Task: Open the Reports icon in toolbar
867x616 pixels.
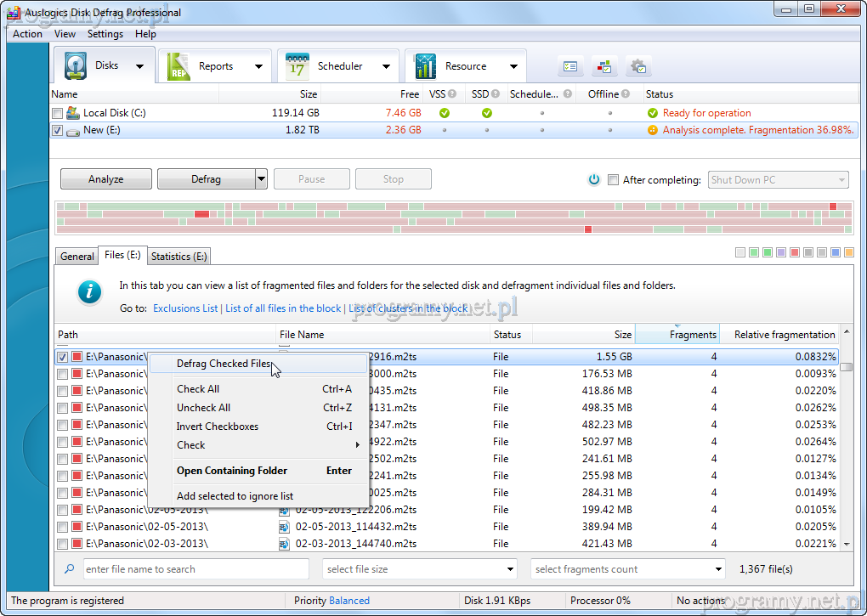Action: (x=179, y=66)
